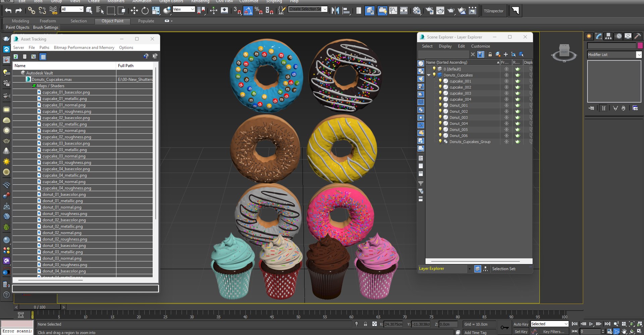The width and height of the screenshot is (644, 335).
Task: Switch to the Freeform ribbon tab
Action: tap(48, 21)
